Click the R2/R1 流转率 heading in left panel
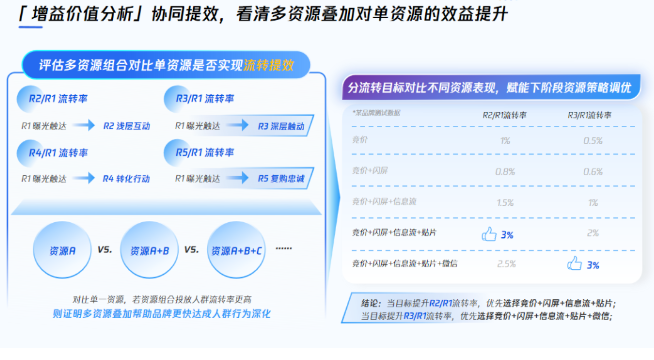Image resolution: width=654 pixels, height=360 pixels. click(x=58, y=99)
